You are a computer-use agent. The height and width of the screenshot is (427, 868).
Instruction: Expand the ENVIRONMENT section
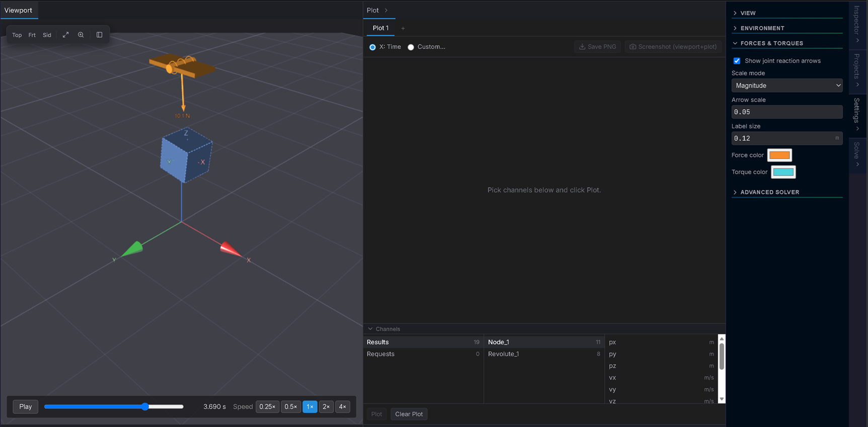click(x=787, y=28)
